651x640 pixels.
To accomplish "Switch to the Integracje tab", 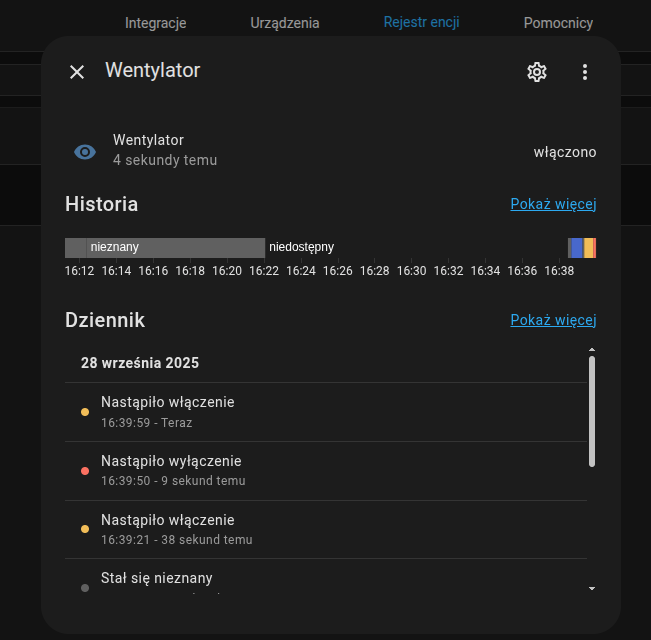I will tap(155, 22).
